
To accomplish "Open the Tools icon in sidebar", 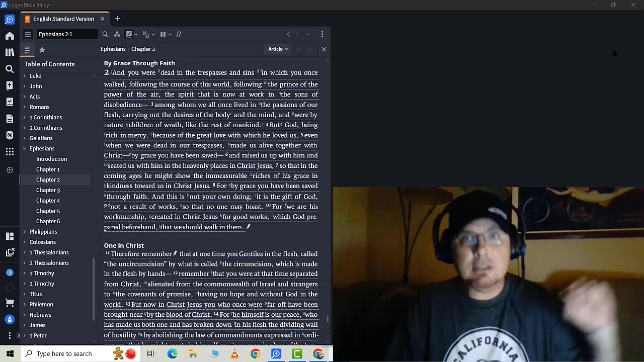I will click(10, 135).
